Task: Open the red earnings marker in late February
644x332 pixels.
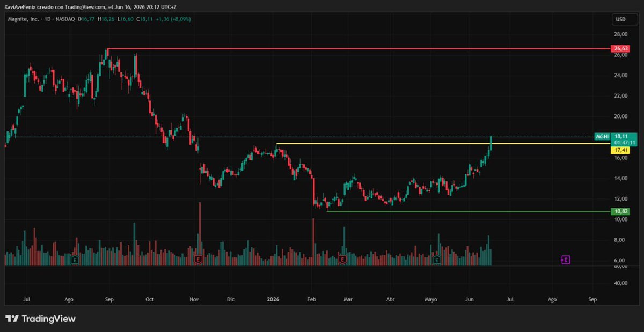Action: coord(342,260)
